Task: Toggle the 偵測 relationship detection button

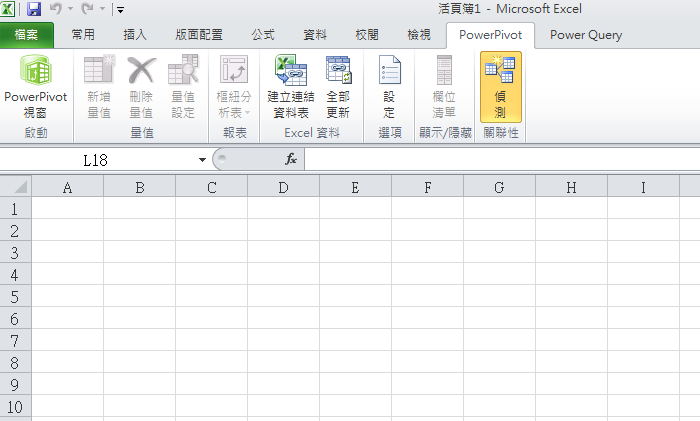Action: coord(500,87)
